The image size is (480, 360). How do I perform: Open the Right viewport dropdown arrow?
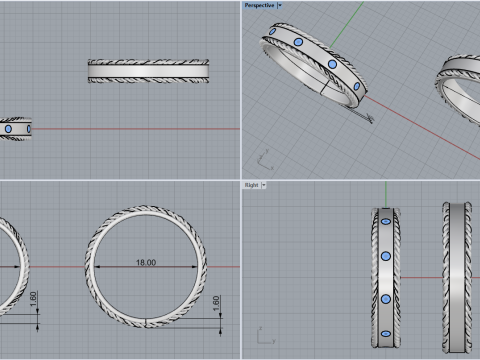tap(264, 185)
